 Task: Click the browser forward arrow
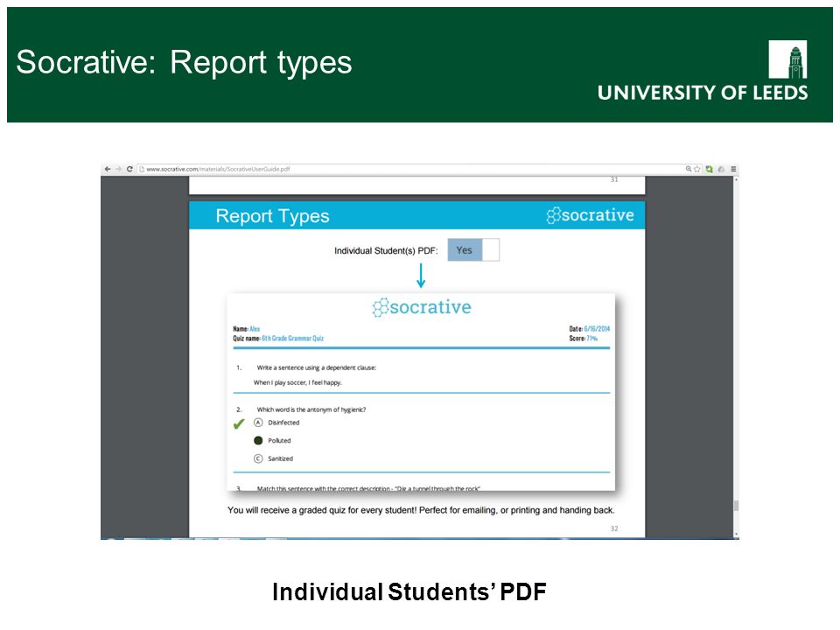118,169
